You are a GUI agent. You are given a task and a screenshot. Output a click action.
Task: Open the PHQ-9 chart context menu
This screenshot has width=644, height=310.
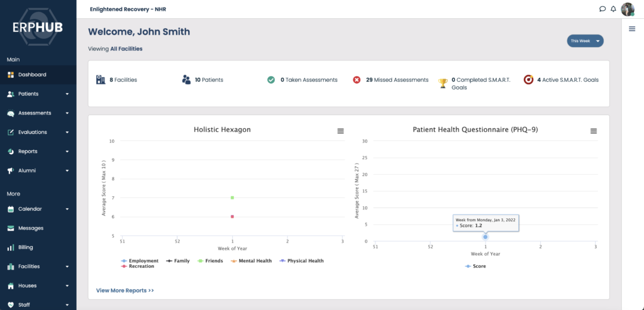[x=594, y=131]
